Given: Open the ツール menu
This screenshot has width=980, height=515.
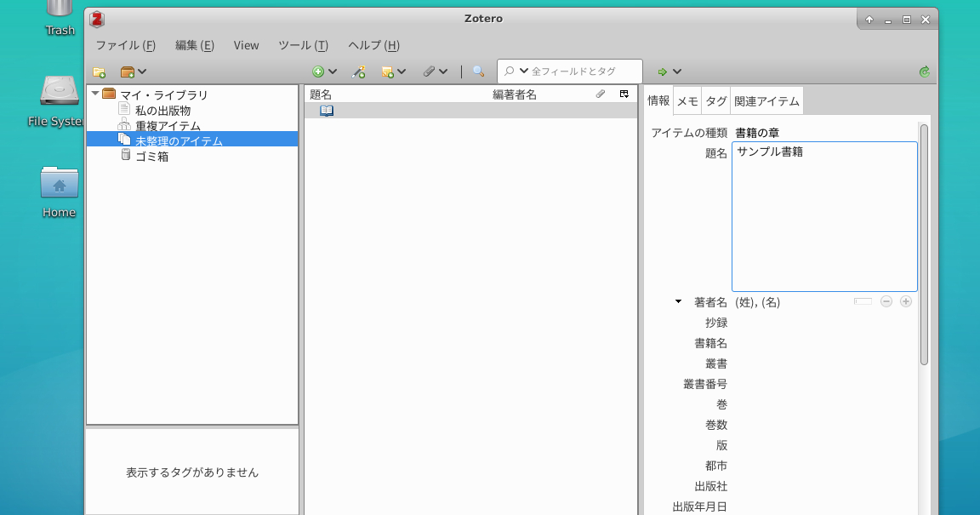Looking at the screenshot, I should (304, 45).
